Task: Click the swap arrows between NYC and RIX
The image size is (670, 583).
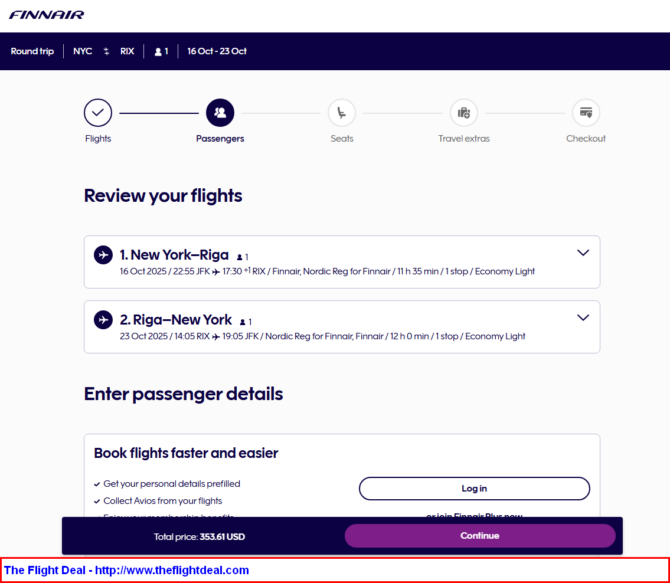Action: [106, 51]
